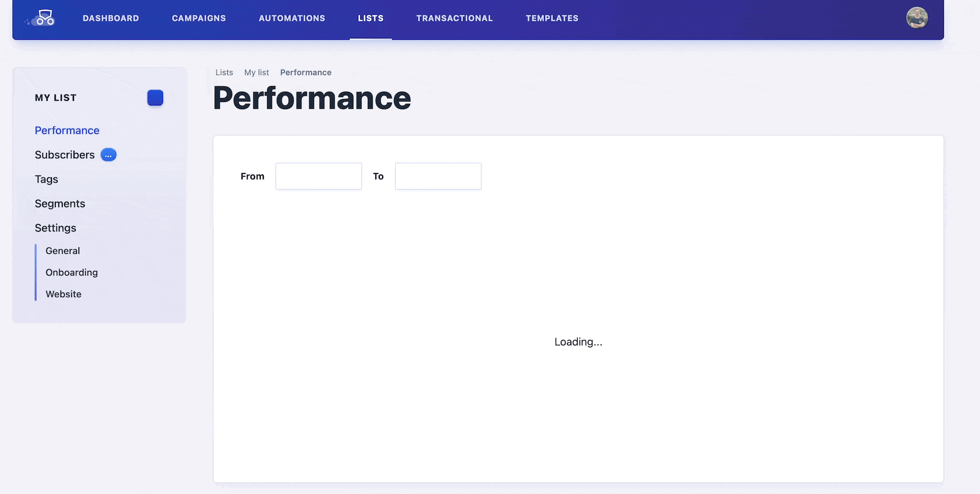Open Website settings
980x494 pixels.
(x=64, y=294)
